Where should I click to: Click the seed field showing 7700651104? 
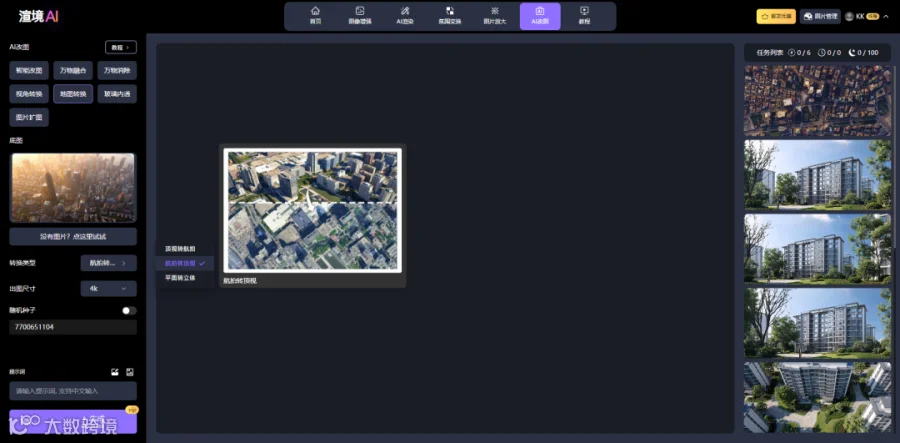point(73,327)
